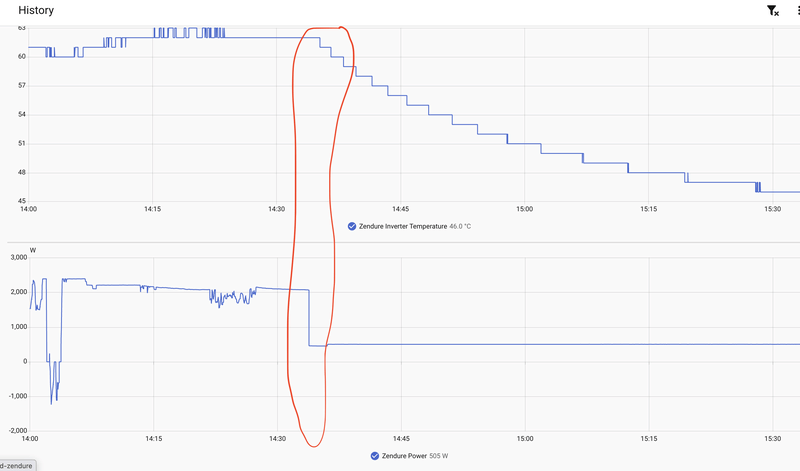Click the remove filter icon in header
This screenshot has width=800, height=471.
click(772, 11)
